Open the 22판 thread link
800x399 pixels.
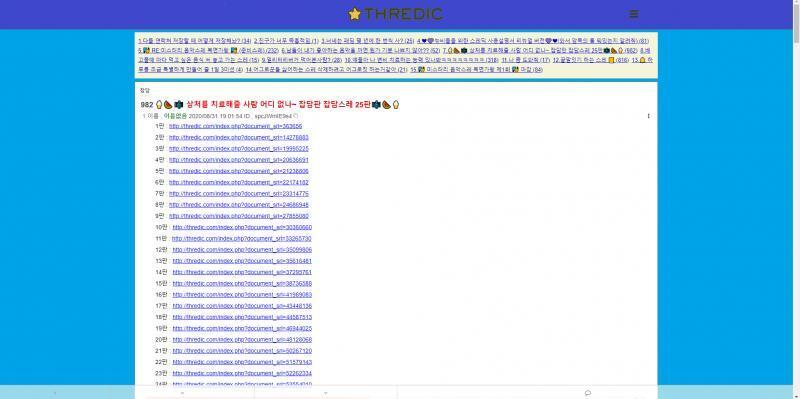pyautogui.click(x=242, y=362)
